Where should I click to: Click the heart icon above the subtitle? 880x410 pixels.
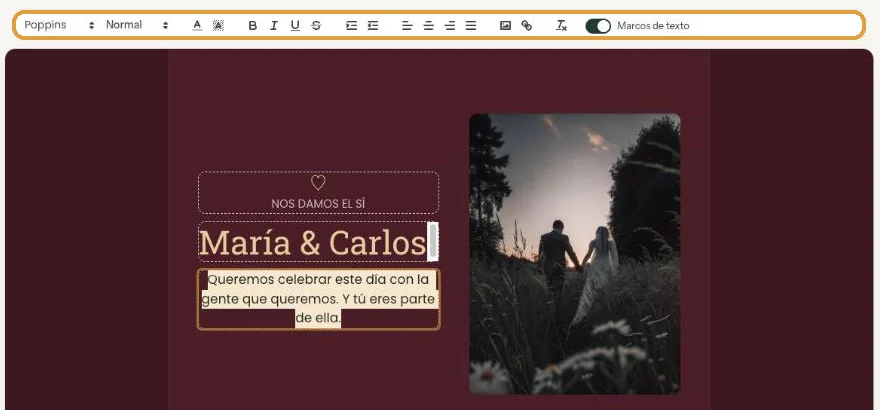[318, 182]
